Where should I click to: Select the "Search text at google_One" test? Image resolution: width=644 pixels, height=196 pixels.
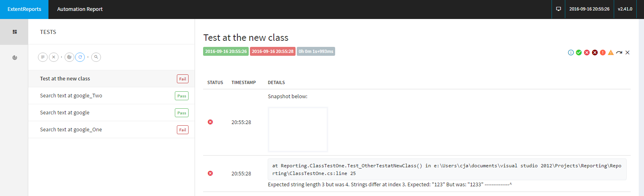pos(71,130)
